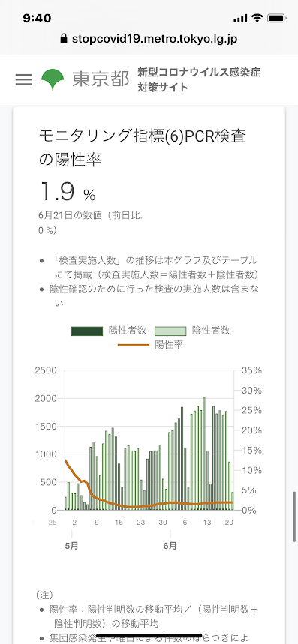The height and width of the screenshot is (644, 298).
Task: Click the light green 陰性者数 swatch
Action: (x=170, y=331)
